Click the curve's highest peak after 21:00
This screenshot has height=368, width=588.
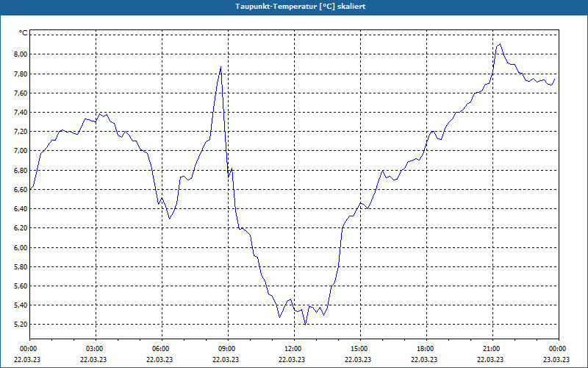501,44
